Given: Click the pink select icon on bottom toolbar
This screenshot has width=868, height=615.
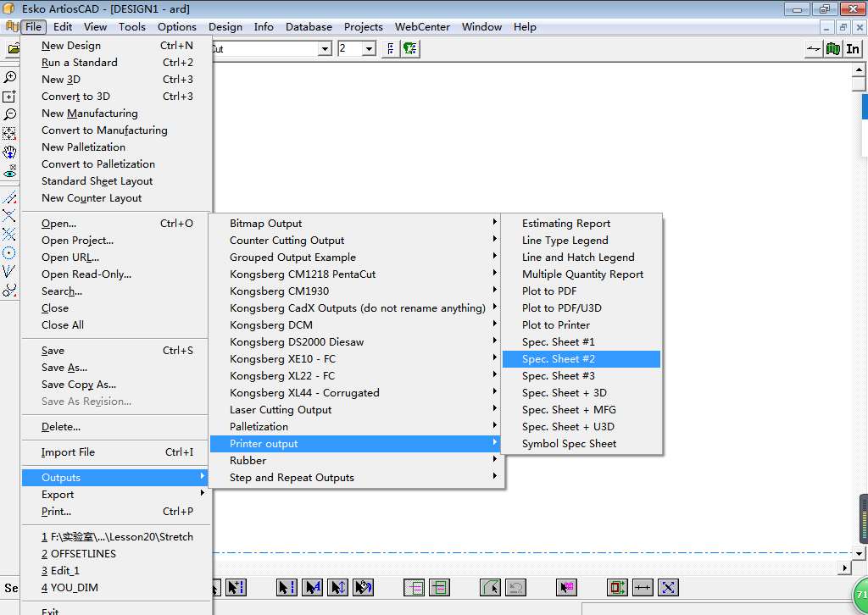Looking at the screenshot, I should (566, 587).
